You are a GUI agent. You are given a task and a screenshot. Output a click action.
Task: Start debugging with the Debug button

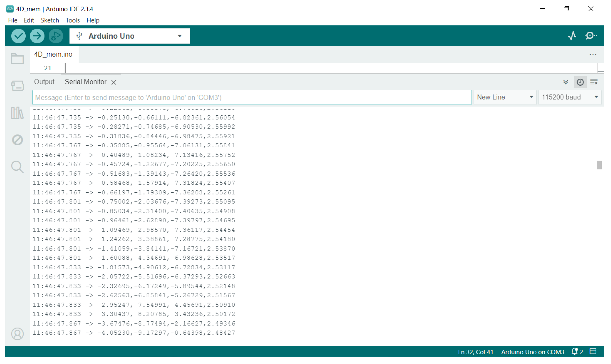tap(56, 36)
